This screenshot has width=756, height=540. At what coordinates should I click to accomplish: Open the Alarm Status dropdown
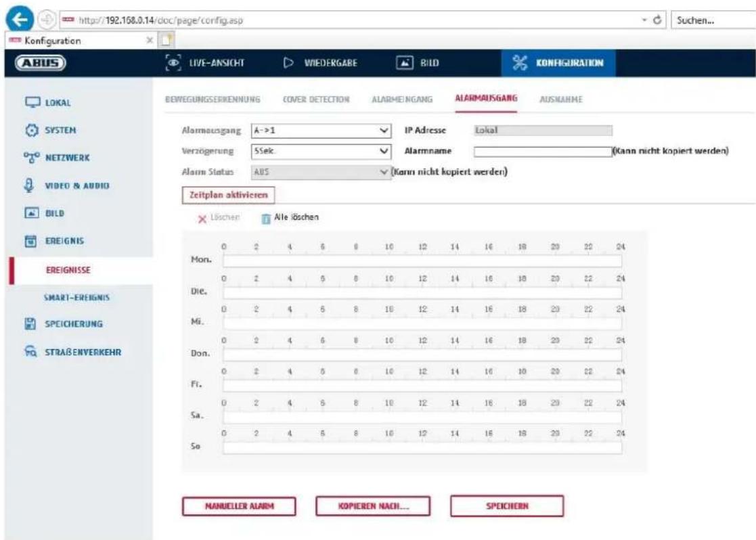(x=321, y=172)
